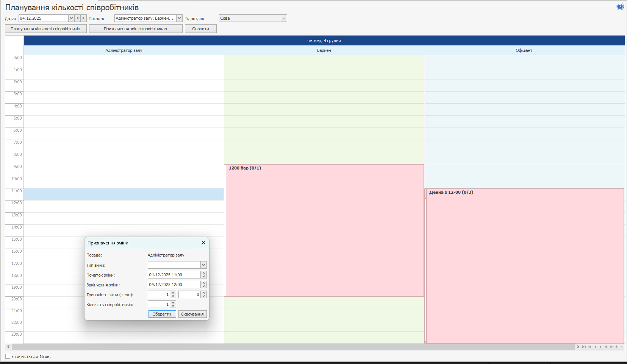Open the help question mark icon
627x364 pixels.
620,7
